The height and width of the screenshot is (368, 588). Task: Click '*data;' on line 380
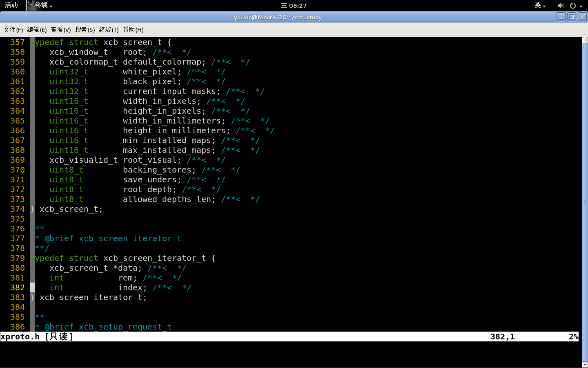pyautogui.click(x=128, y=268)
